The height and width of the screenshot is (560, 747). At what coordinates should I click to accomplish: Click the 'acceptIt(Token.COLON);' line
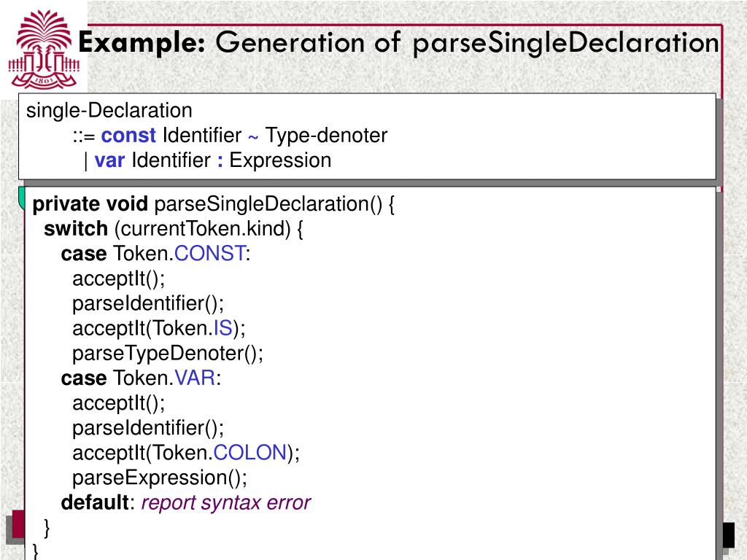coord(186,453)
